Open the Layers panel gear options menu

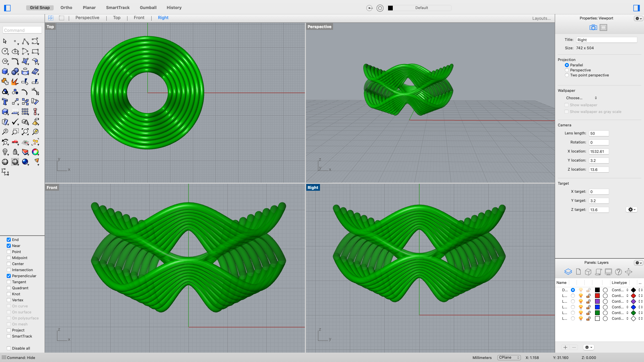click(638, 263)
